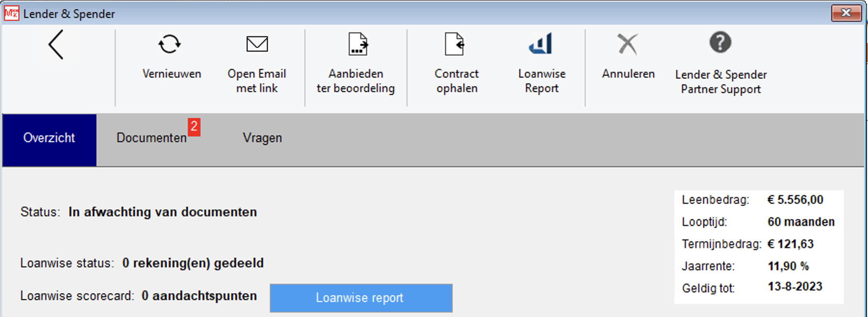Open Email met link envelope icon
The height and width of the screenshot is (317, 868).
[257, 44]
